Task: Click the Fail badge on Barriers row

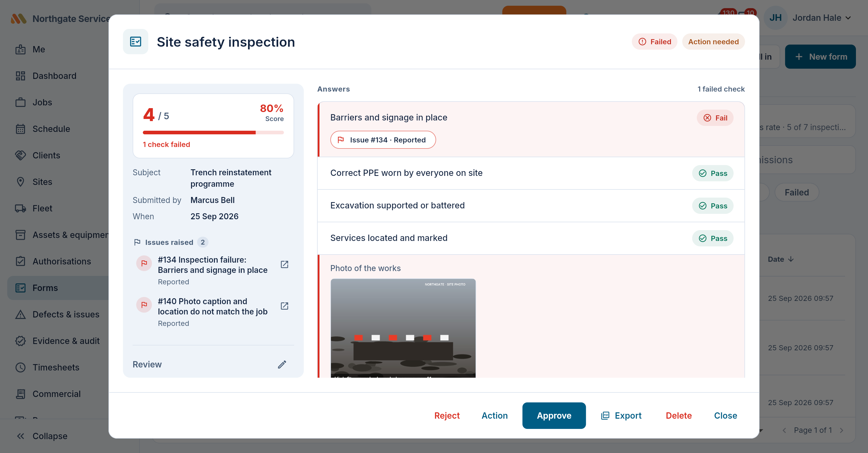Action: pos(715,118)
